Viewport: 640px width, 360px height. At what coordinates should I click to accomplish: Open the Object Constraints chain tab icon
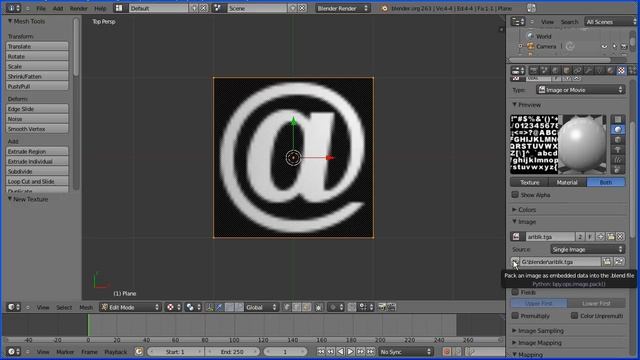point(577,71)
